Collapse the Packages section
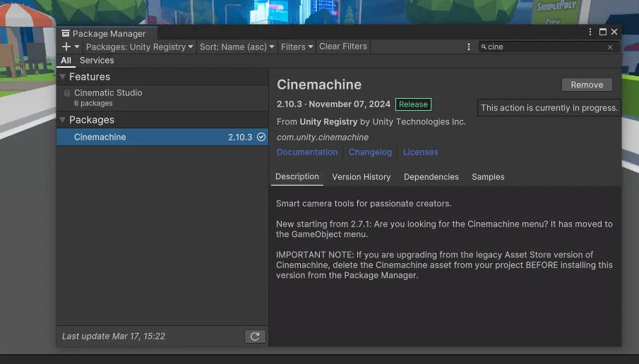Viewport: 639px width, 364px height. point(62,120)
